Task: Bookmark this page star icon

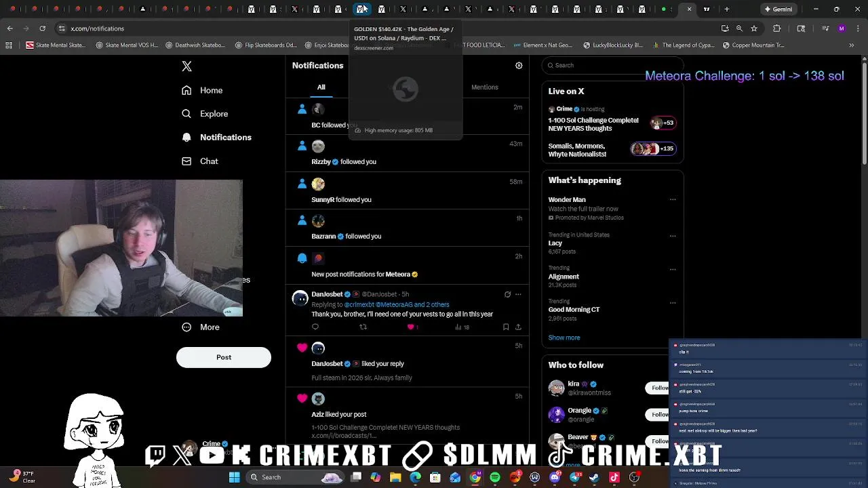Action: [x=753, y=28]
